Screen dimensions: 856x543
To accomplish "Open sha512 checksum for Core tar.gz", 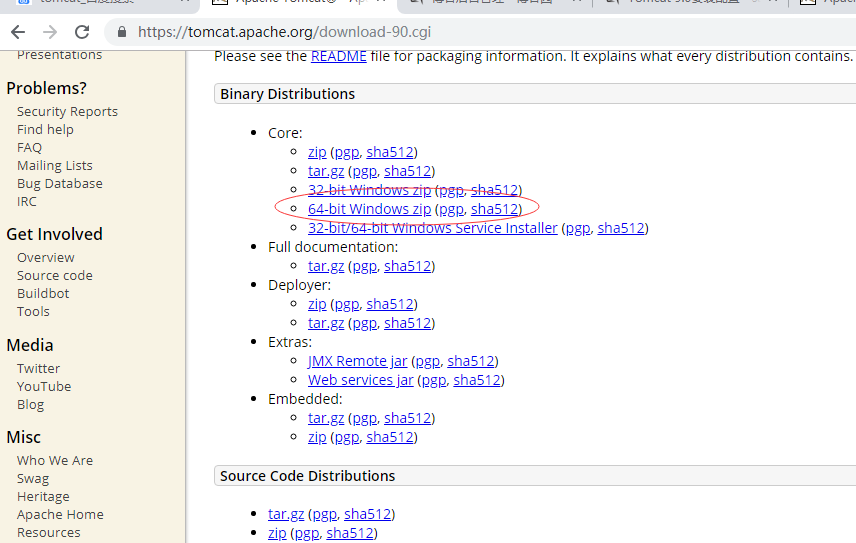I will click(x=408, y=171).
